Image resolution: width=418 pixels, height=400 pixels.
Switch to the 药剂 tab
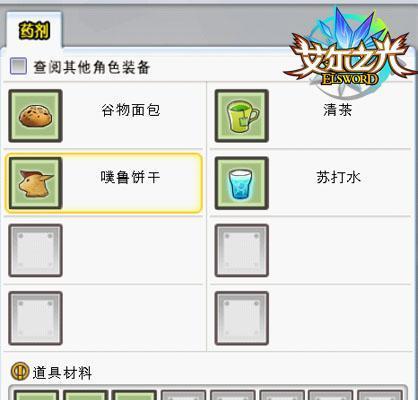tap(34, 31)
